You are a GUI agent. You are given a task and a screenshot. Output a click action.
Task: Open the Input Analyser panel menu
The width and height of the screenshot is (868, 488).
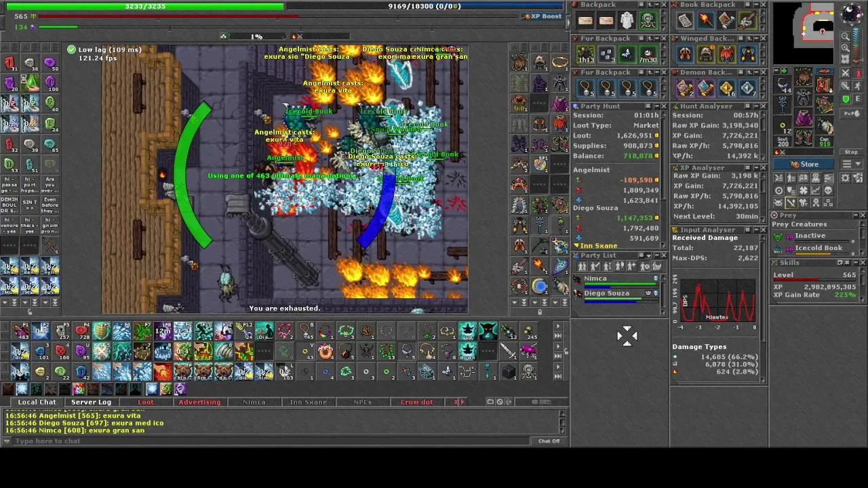[x=747, y=230]
